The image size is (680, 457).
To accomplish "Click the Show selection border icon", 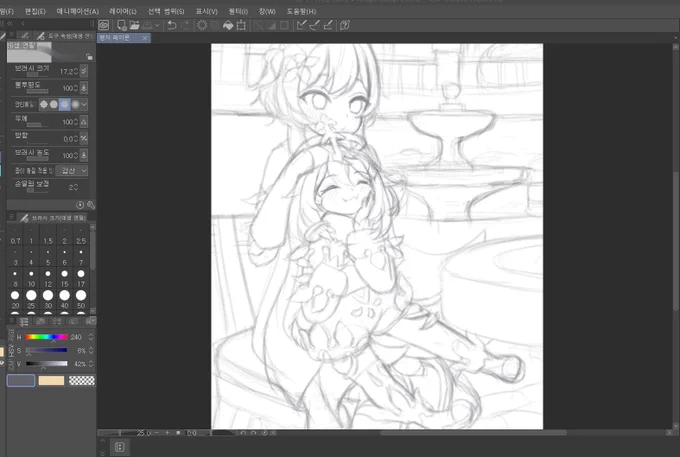I will (284, 26).
